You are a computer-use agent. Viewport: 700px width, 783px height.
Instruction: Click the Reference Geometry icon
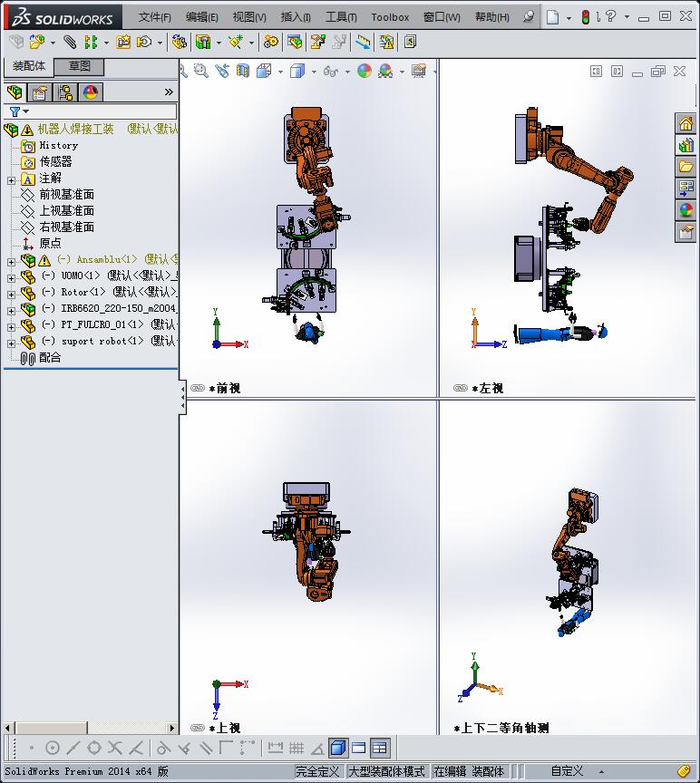point(236,42)
